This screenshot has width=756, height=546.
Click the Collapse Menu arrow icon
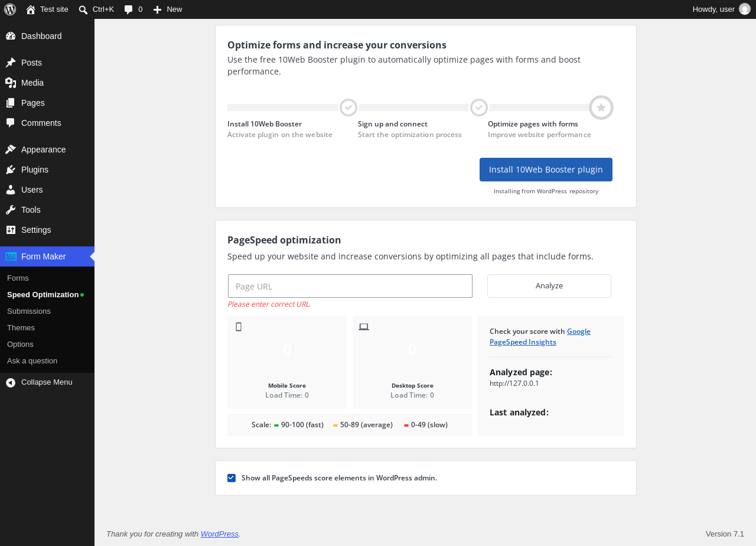[x=11, y=383]
